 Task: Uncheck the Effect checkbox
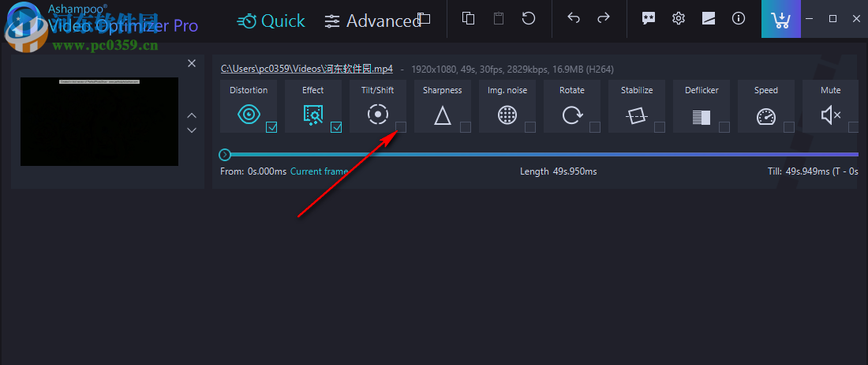point(336,127)
